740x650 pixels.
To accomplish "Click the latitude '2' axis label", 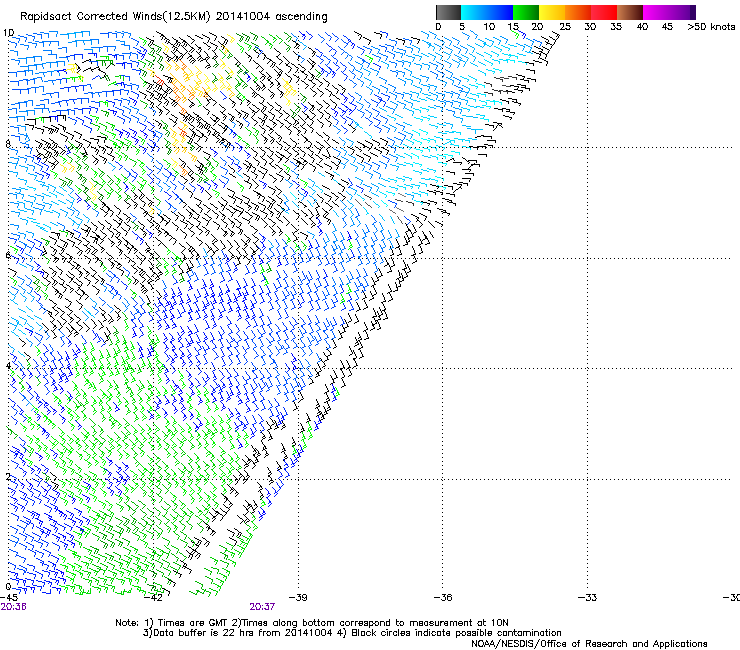I will pos(8,477).
